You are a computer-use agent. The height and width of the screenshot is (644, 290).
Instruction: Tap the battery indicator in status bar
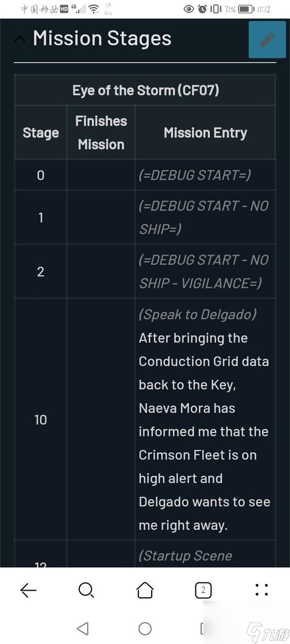(246, 9)
